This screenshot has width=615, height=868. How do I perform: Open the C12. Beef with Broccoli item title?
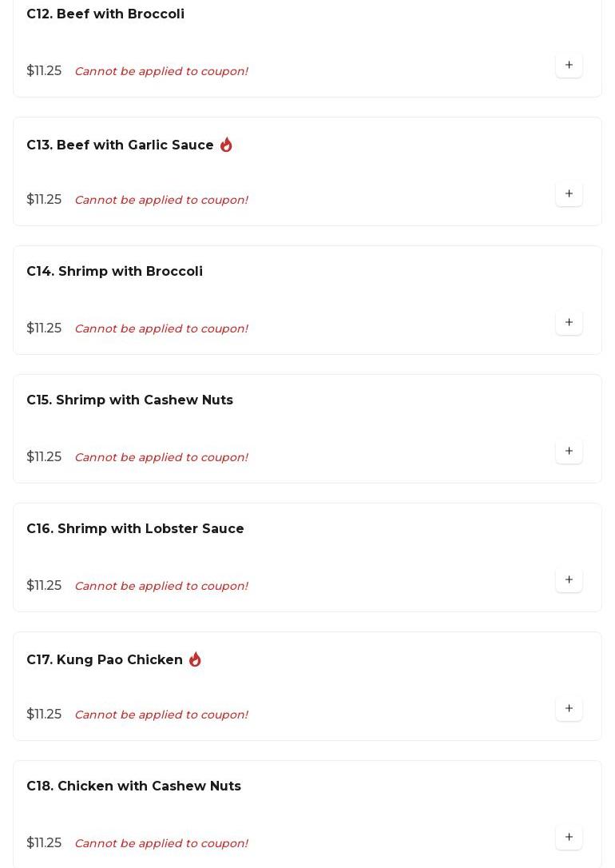(x=105, y=14)
